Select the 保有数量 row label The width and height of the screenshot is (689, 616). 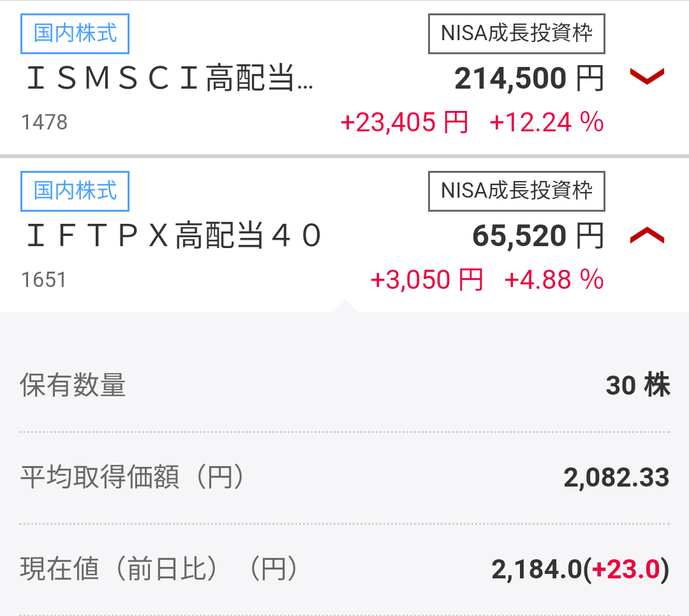click(x=73, y=386)
